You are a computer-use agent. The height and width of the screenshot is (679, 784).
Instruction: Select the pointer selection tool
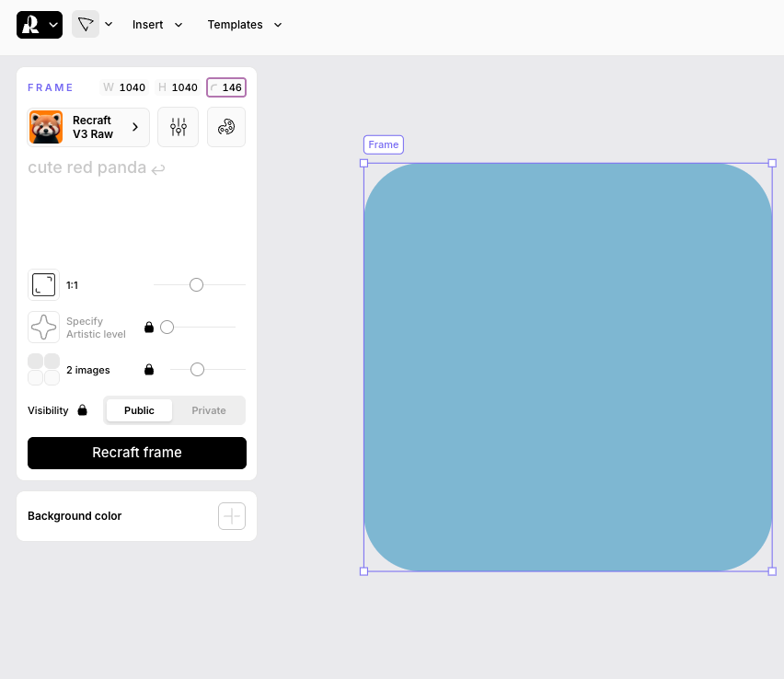[x=86, y=24]
